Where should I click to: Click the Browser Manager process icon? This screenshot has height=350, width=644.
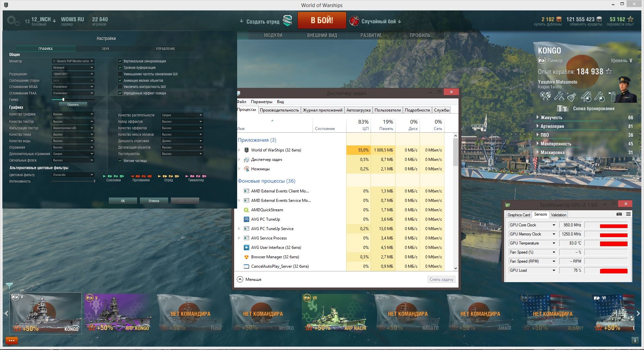click(x=247, y=257)
